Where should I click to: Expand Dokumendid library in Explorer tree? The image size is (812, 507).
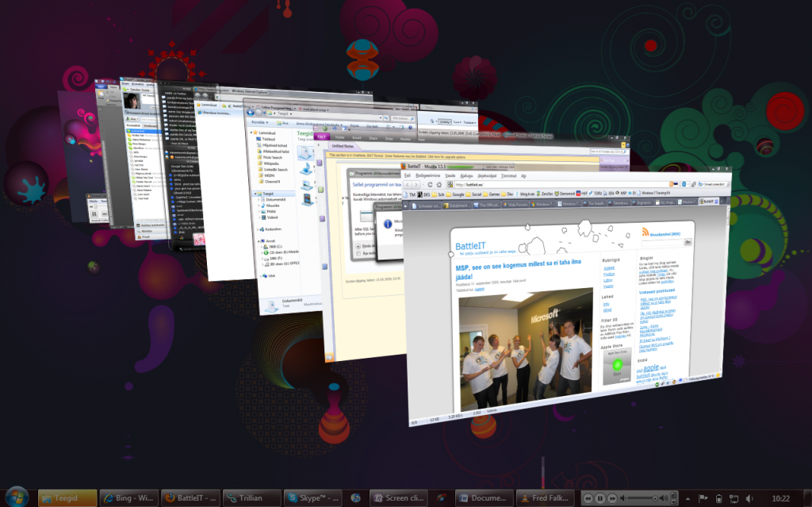click(259, 200)
